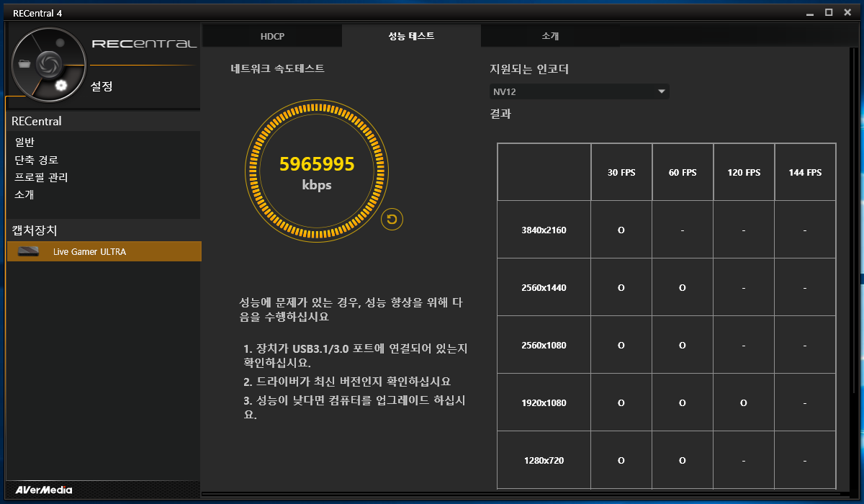Click the 지원되는 인코더 label
Viewport: 864px width, 504px height.
pos(529,69)
